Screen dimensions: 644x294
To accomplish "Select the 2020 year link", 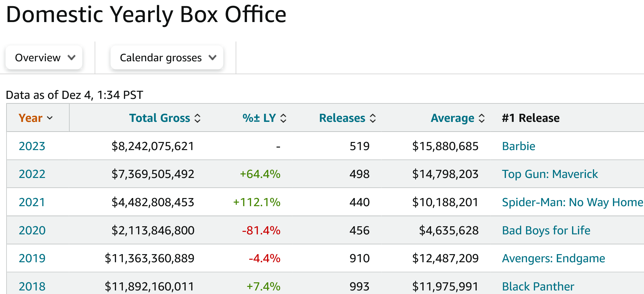I will [32, 230].
